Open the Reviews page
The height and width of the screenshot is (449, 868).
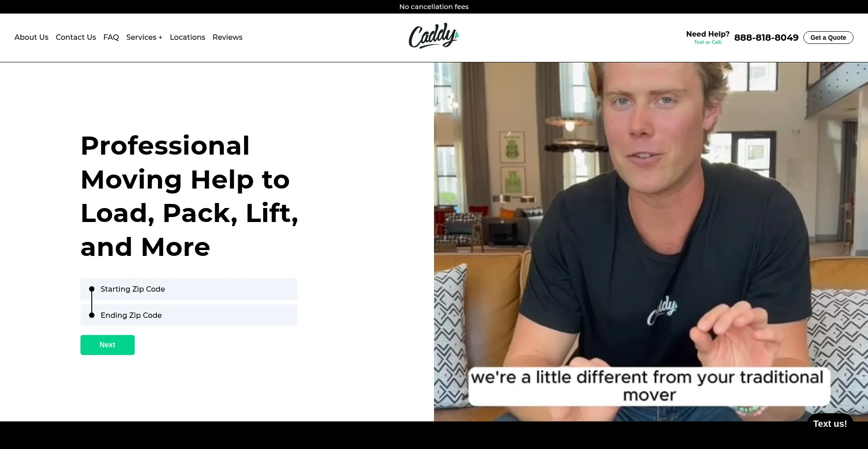click(x=227, y=37)
